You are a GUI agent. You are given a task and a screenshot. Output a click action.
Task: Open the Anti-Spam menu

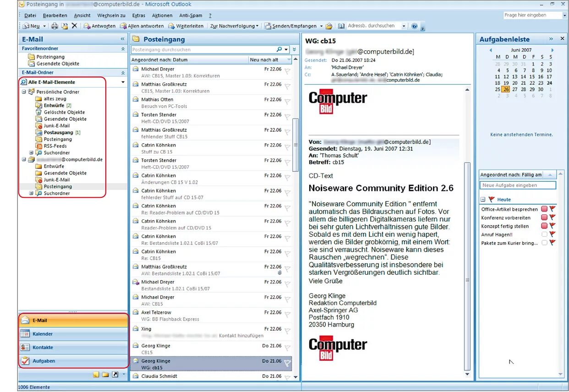coord(190,16)
